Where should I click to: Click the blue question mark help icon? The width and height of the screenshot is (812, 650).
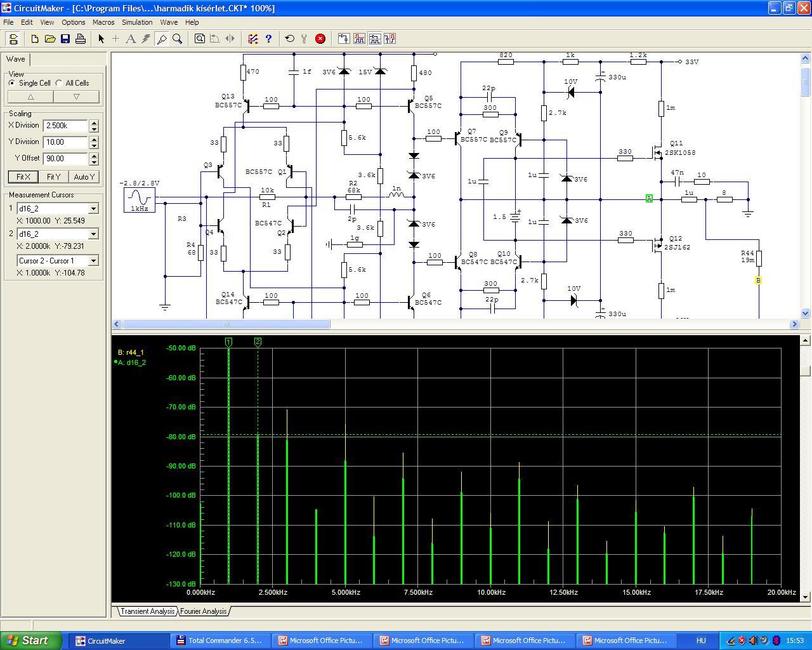pos(268,39)
